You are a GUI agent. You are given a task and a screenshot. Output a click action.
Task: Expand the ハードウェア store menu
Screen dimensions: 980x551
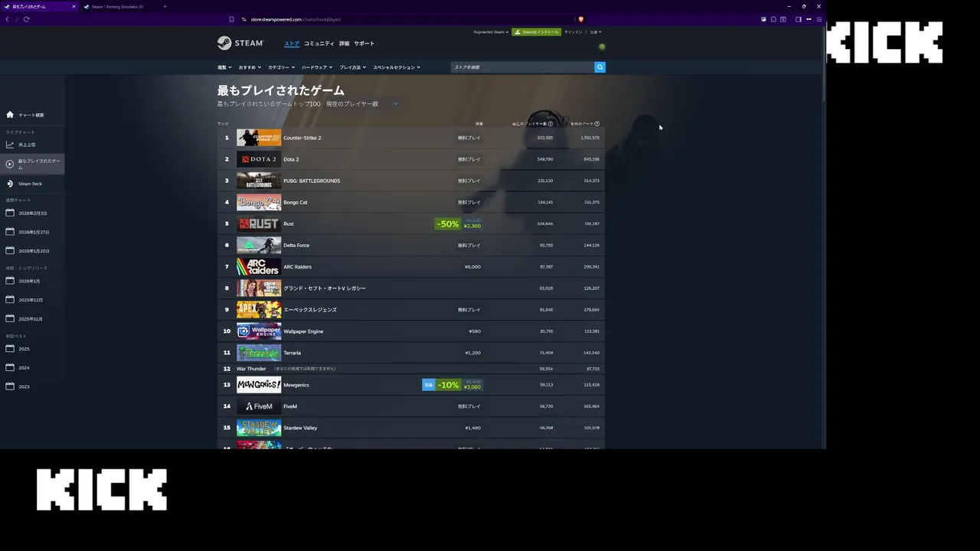pos(317,67)
